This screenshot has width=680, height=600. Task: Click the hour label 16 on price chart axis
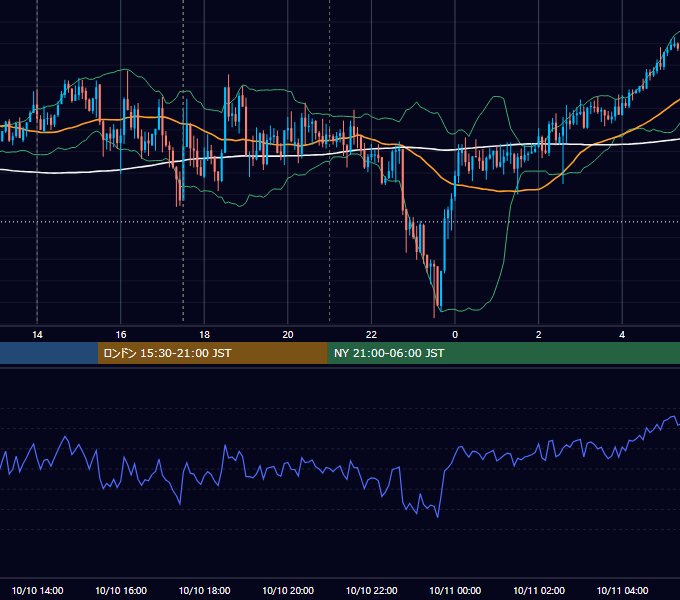(x=121, y=335)
